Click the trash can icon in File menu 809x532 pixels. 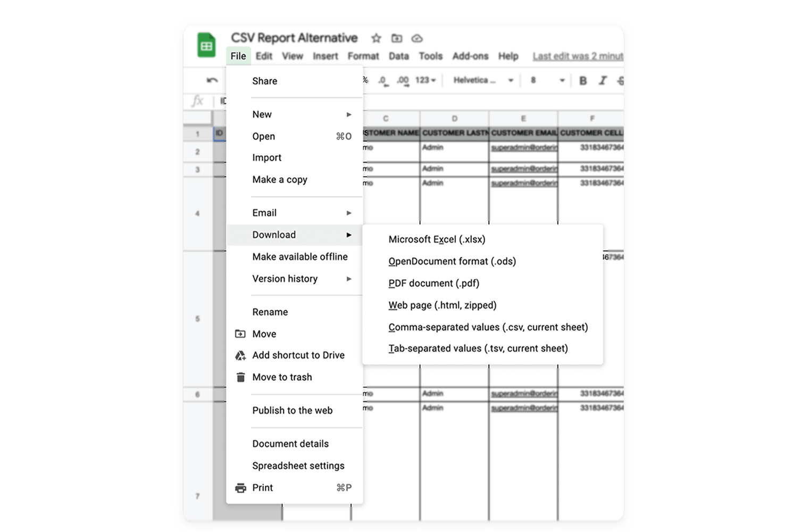click(x=240, y=377)
